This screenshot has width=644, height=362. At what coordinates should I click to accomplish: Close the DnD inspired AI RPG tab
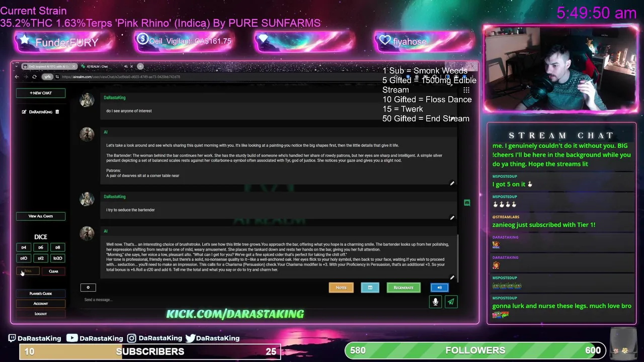pyautogui.click(x=73, y=66)
